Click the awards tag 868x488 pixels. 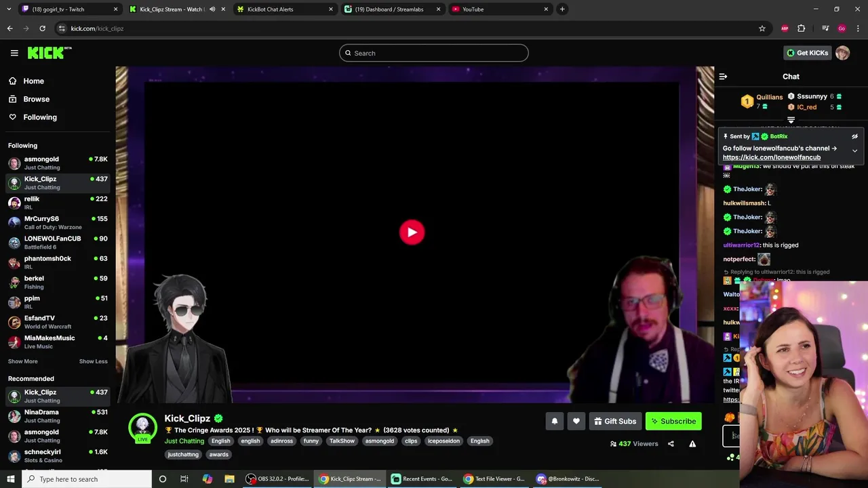click(218, 455)
